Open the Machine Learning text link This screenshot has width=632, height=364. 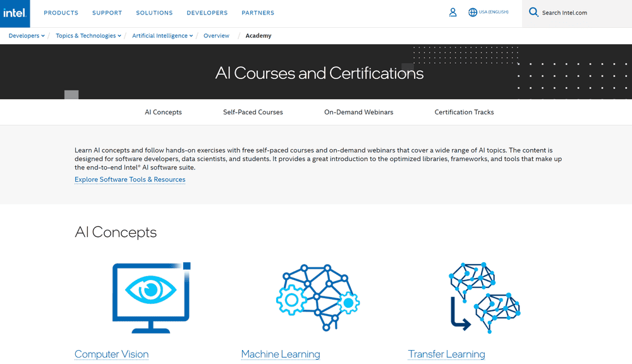pyautogui.click(x=281, y=354)
